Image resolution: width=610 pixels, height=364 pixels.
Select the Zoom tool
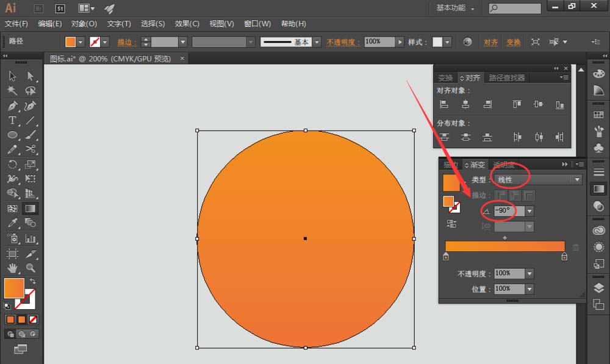pos(30,268)
